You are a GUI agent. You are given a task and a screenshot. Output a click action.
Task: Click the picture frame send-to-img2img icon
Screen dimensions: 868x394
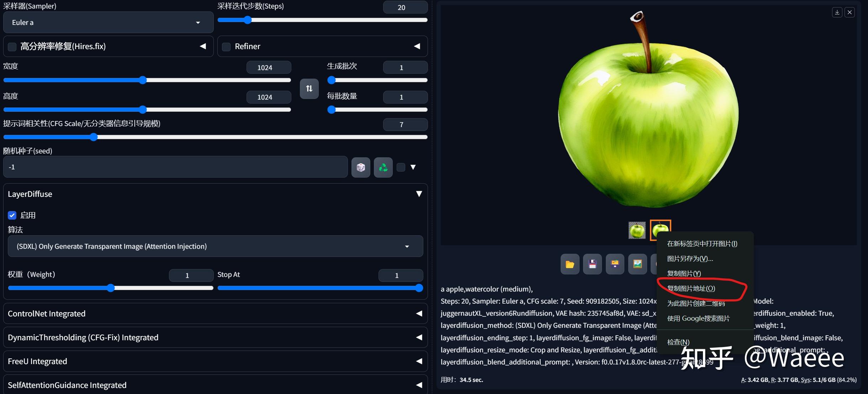click(637, 264)
